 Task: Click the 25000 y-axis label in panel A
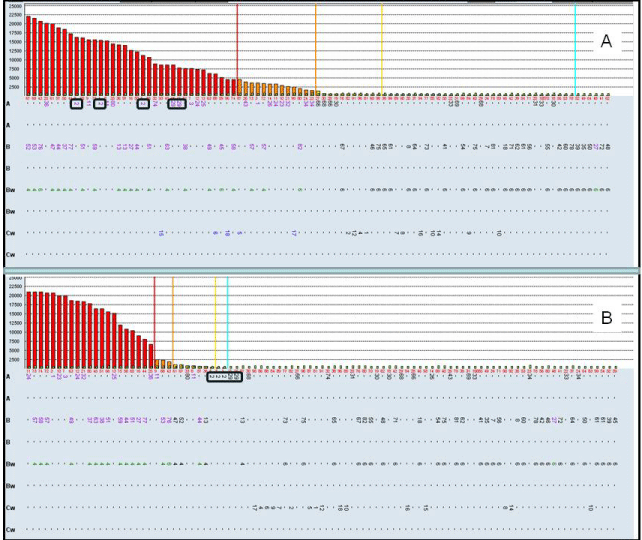15,6
